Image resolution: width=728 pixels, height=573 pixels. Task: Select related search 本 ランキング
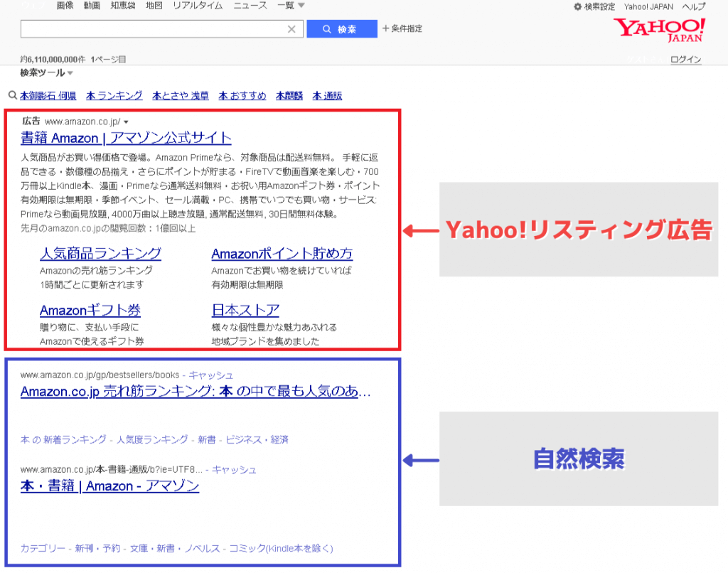coord(114,96)
